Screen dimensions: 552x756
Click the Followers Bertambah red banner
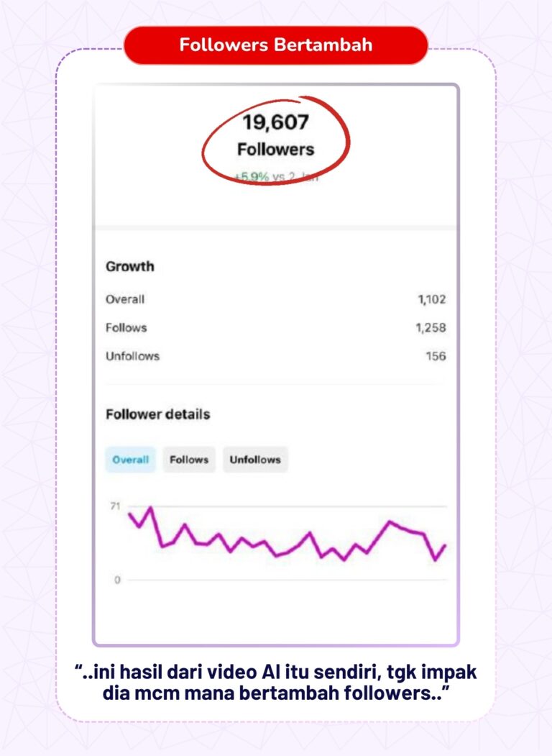[x=276, y=45]
